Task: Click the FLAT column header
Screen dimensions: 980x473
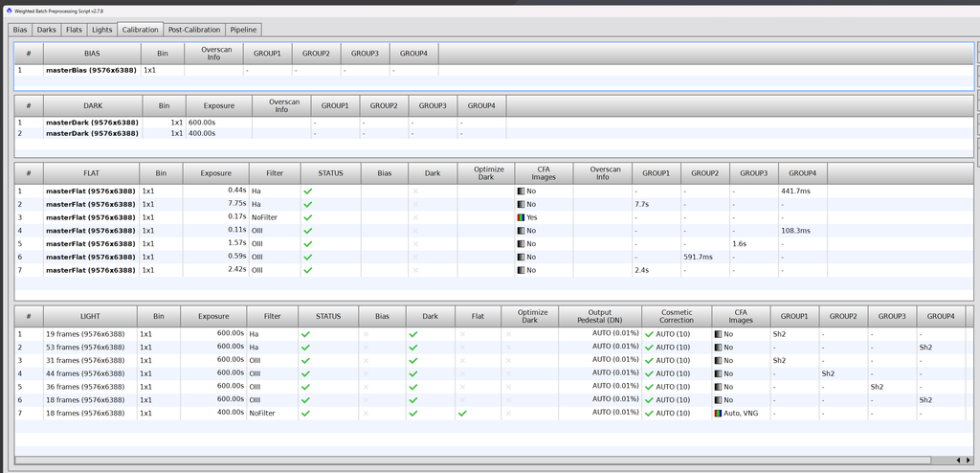Action: coord(91,173)
